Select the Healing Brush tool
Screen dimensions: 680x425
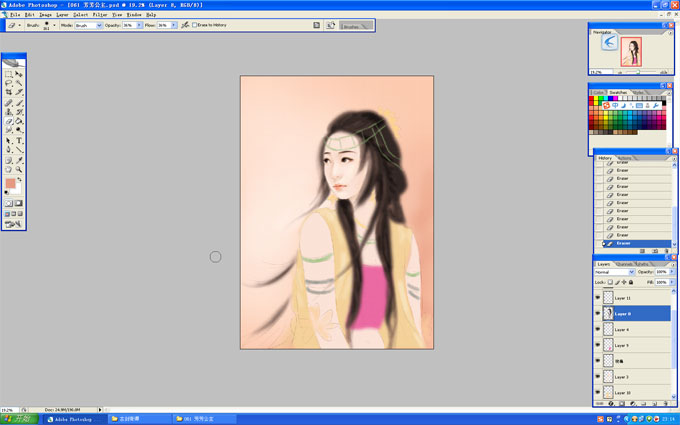[8, 103]
